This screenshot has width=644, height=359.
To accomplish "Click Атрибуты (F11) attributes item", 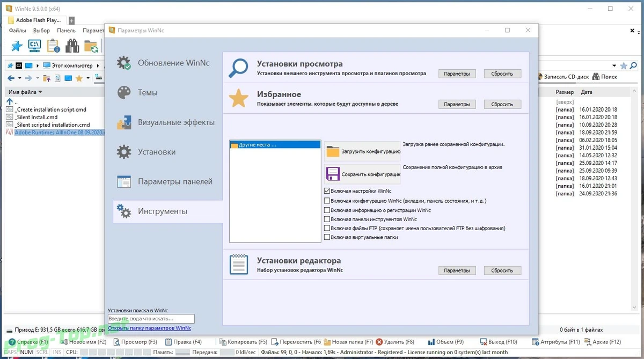I will (x=556, y=342).
